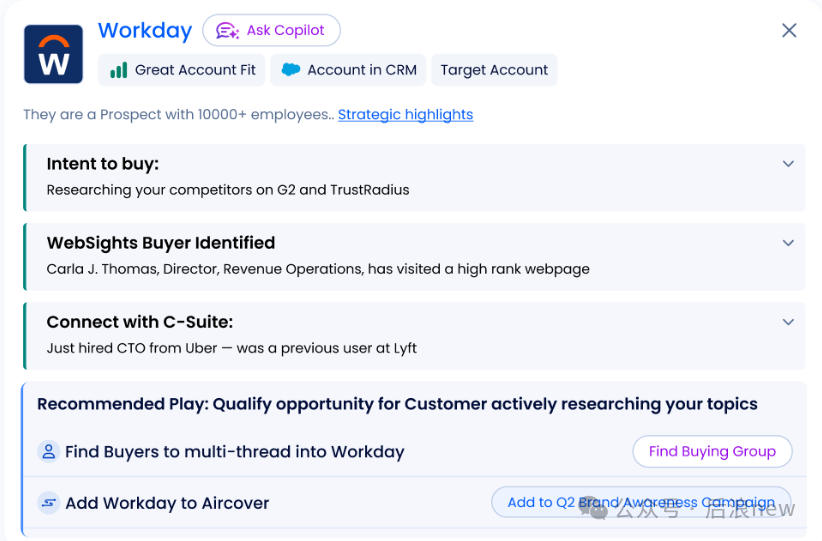Expand the WebSights Buyer Identified chevron
This screenshot has height=541, width=822.
[x=788, y=243]
